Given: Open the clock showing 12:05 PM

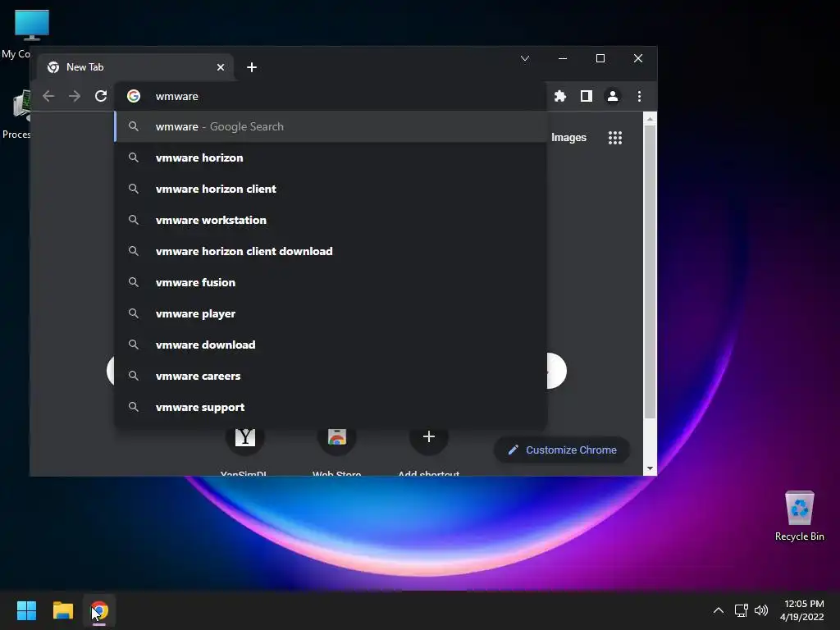Looking at the screenshot, I should [802, 610].
